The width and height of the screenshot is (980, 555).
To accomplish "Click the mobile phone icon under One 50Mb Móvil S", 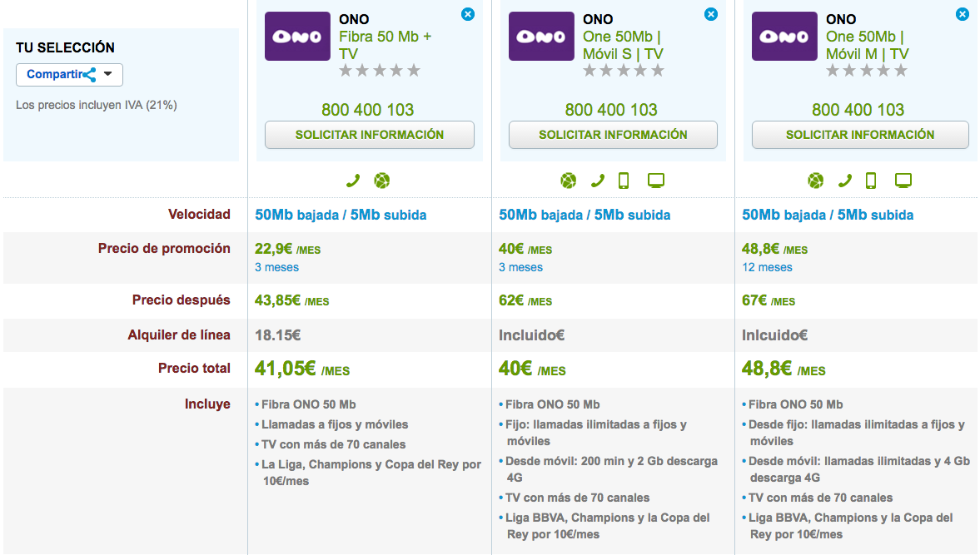I will [623, 181].
